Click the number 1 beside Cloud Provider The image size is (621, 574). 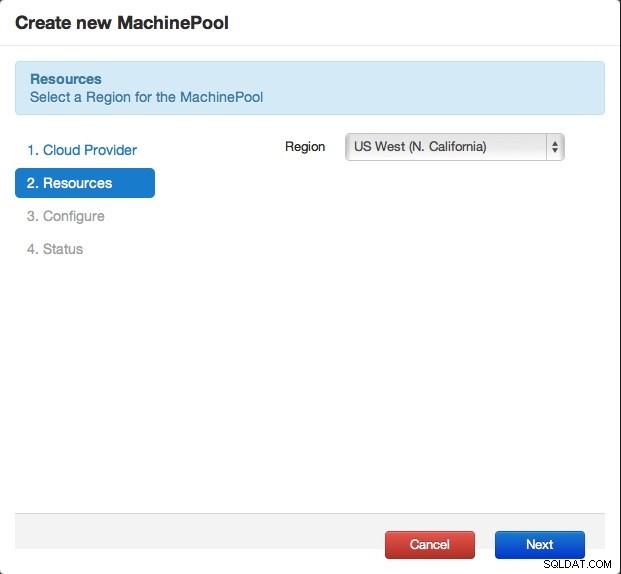click(32, 150)
